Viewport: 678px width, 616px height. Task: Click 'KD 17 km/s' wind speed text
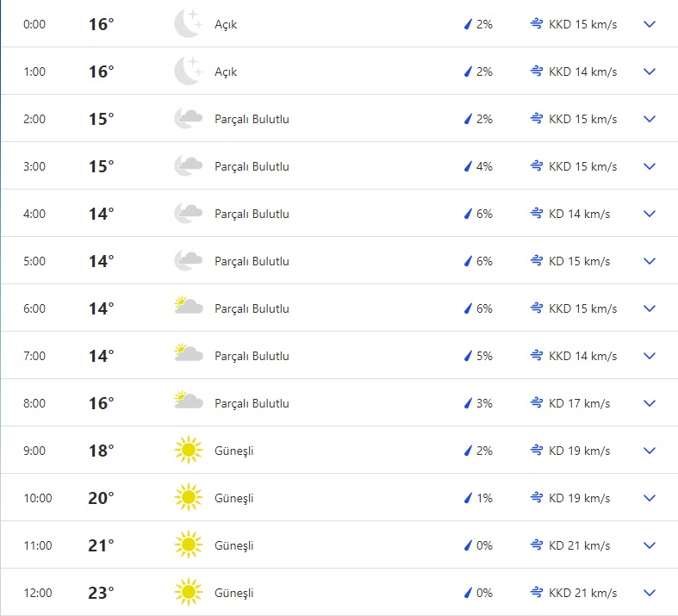coord(579,403)
